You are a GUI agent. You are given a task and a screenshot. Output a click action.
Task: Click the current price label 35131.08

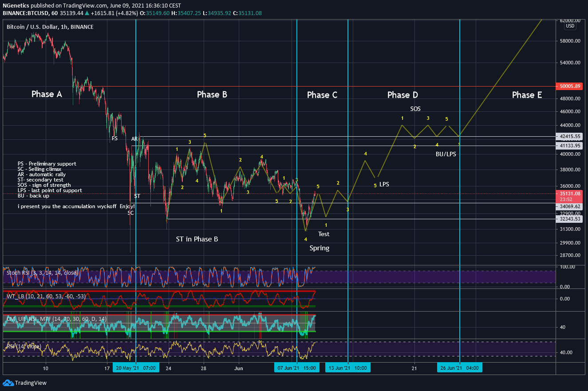[x=568, y=194]
